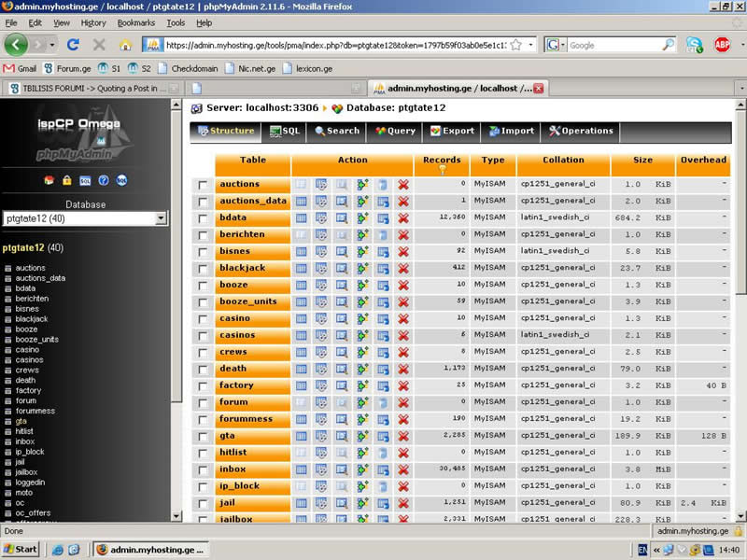
Task: Go to the Operations tab
Action: [580, 131]
